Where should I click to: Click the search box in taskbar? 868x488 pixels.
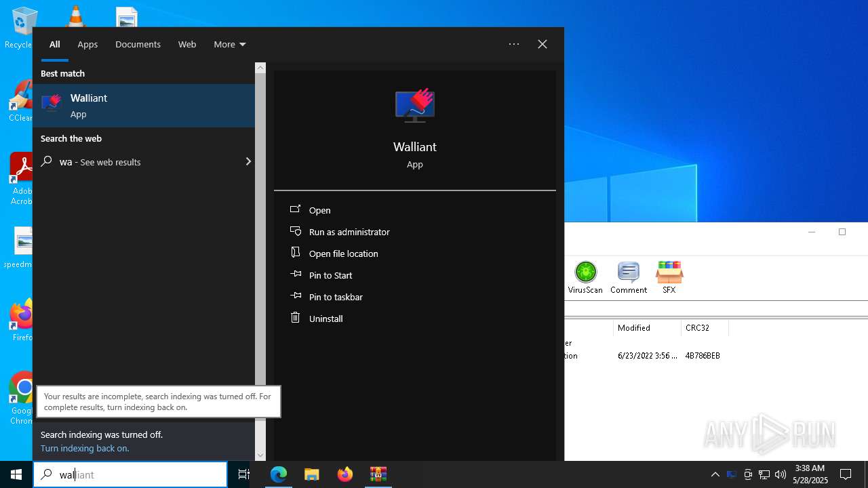(x=130, y=474)
